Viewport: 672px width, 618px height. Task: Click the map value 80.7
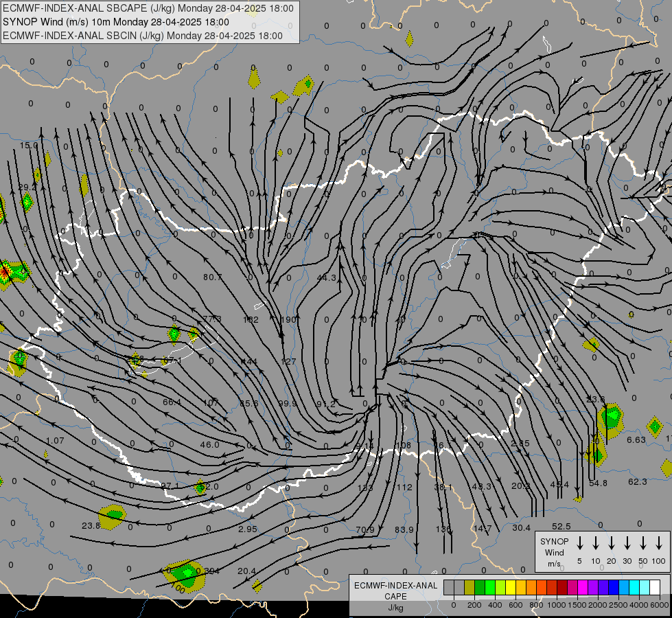(x=213, y=277)
